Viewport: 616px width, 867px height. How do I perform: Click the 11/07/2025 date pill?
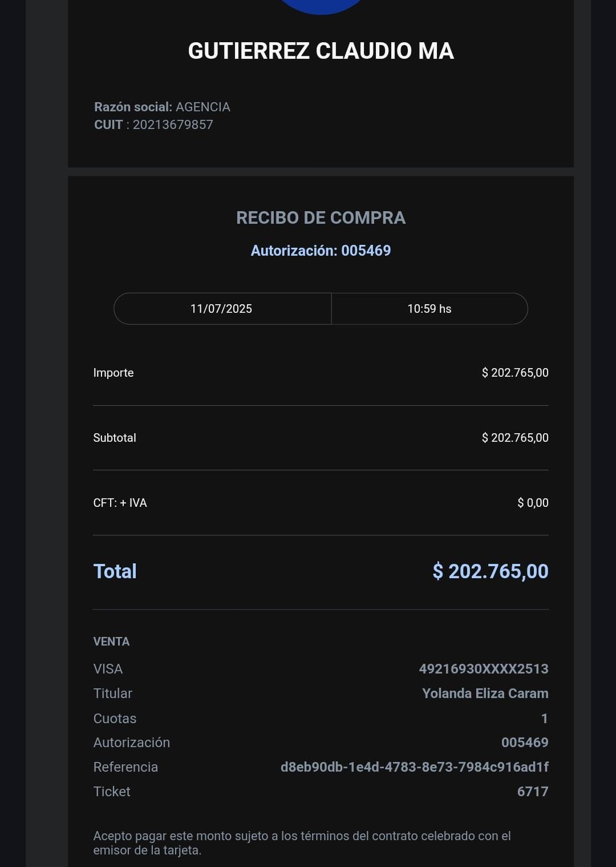tap(221, 309)
